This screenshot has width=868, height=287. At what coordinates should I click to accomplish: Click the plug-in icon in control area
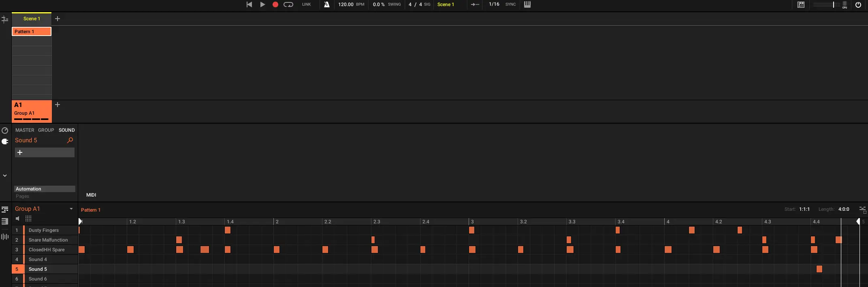pos(5,141)
